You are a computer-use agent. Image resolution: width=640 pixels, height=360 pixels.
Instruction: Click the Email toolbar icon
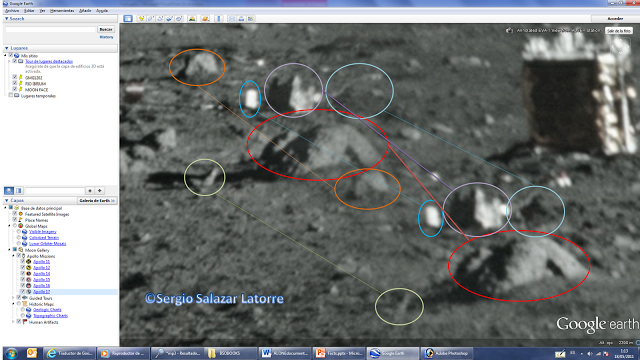coord(232,18)
